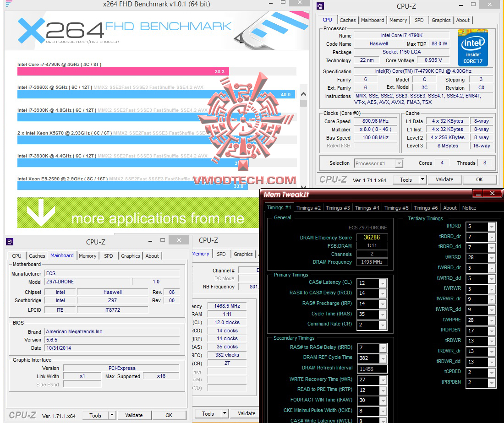
Task: Click Validate in top-right CPU-Z window
Action: tap(444, 180)
